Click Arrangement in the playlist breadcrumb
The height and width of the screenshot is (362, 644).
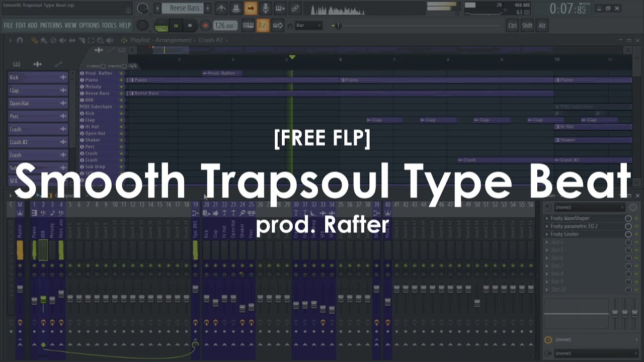[173, 40]
